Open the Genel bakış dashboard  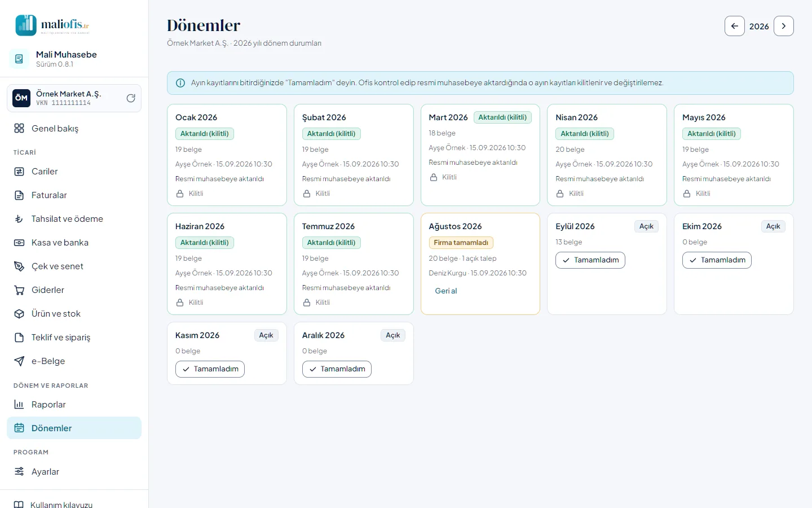tap(74, 129)
